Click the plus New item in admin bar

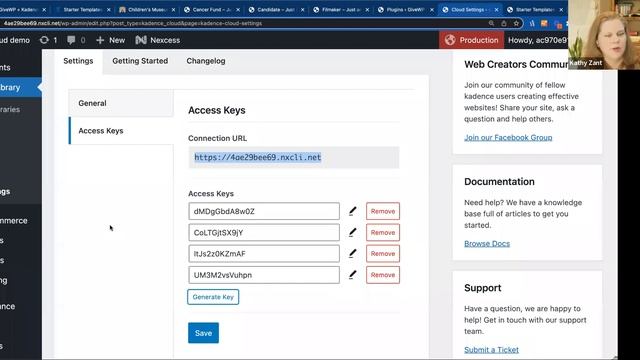(111, 40)
